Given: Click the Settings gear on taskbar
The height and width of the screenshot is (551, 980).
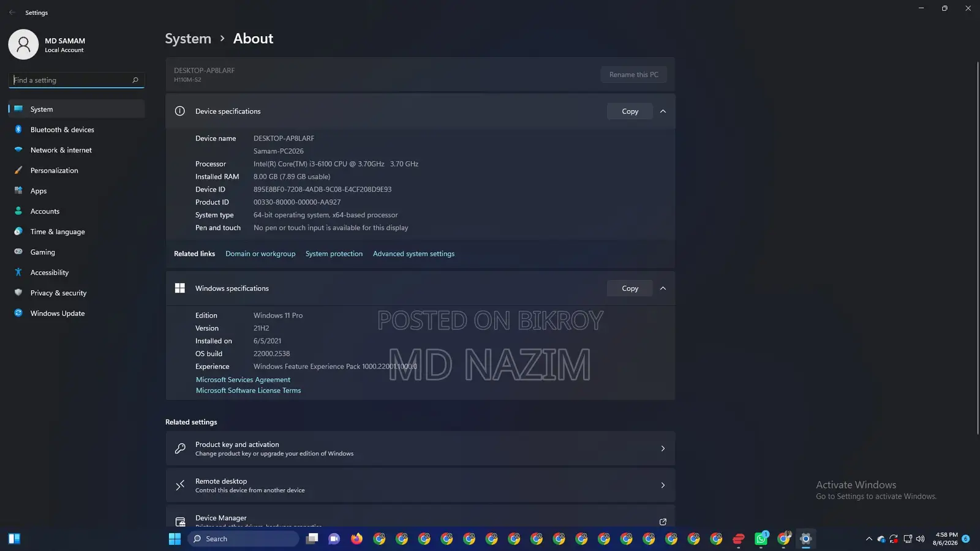Looking at the screenshot, I should [806, 539].
